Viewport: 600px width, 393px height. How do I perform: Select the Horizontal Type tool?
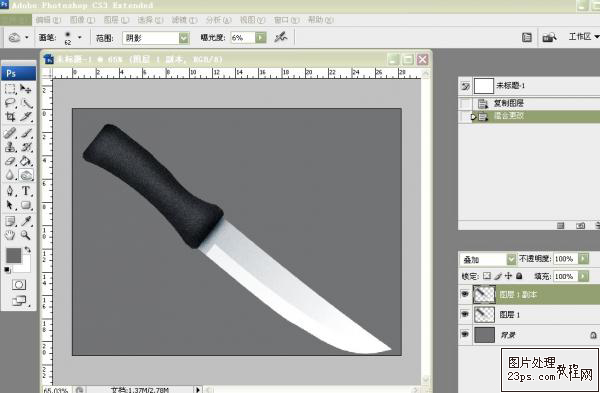(x=26, y=191)
